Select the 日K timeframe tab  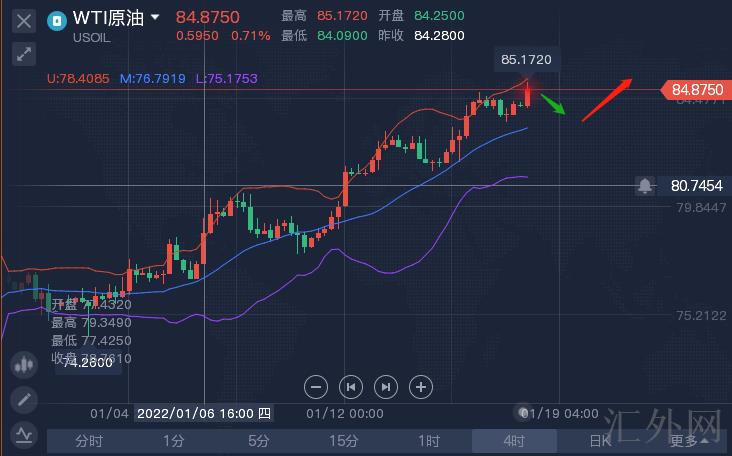599,441
